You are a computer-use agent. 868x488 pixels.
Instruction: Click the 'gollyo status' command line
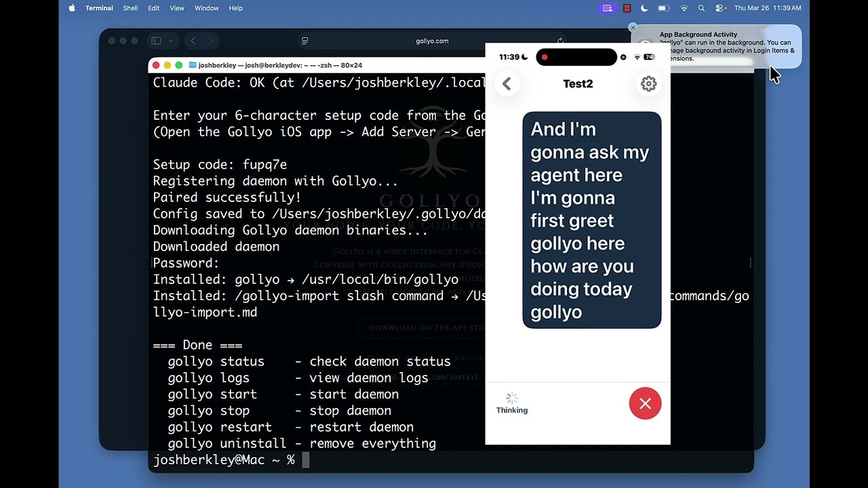pyautogui.click(x=309, y=361)
